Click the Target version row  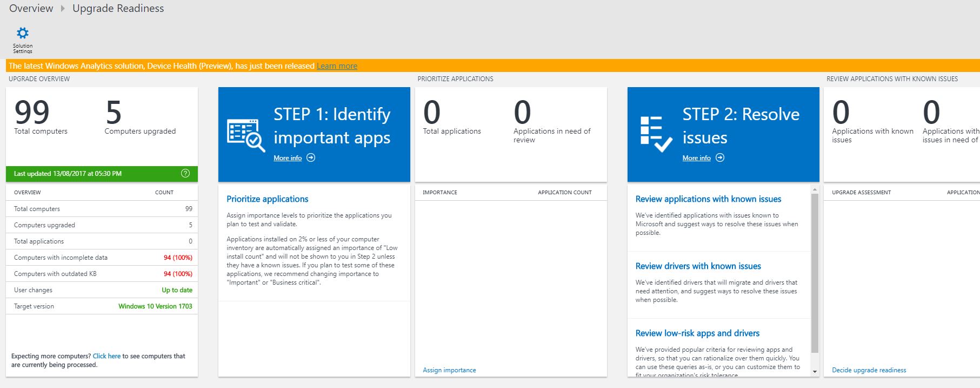click(x=102, y=306)
